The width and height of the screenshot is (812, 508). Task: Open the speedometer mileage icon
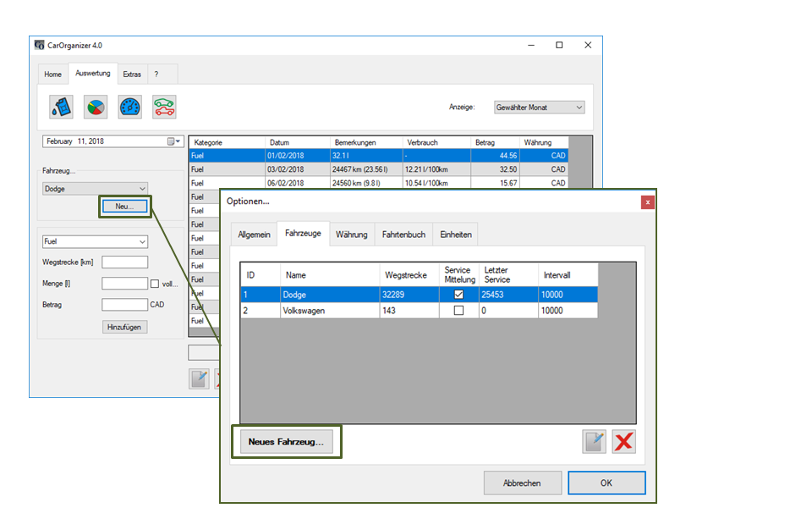click(x=129, y=107)
